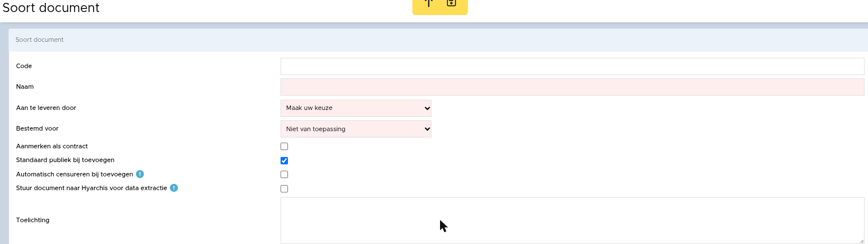Image resolution: width=868 pixels, height=244 pixels.
Task: Click info icon next to Automatisch censureren
Action: 140,174
